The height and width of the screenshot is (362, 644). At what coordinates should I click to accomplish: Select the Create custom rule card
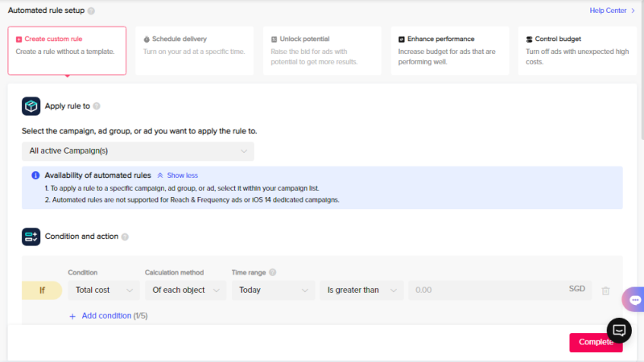click(67, 50)
